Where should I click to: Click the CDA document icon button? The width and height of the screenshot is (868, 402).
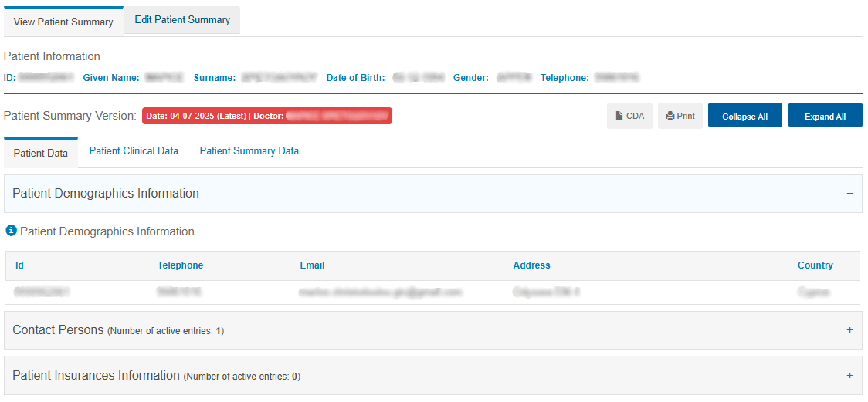tap(629, 116)
